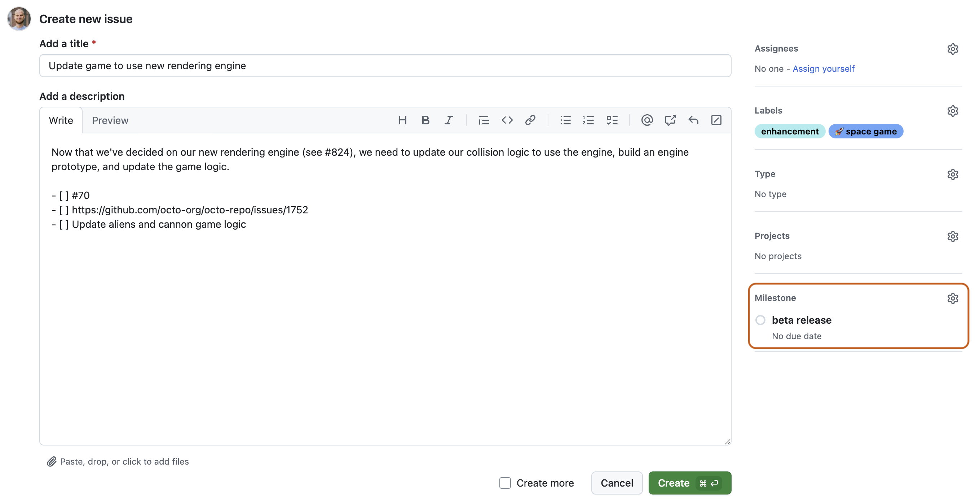Image resolution: width=980 pixels, height=501 pixels.
Task: Insert a numbered list in the description
Action: (x=588, y=120)
